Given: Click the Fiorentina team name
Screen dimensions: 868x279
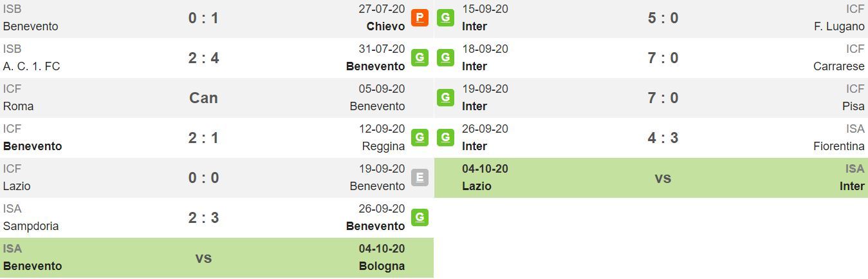Looking at the screenshot, I should pyautogui.click(x=839, y=146).
